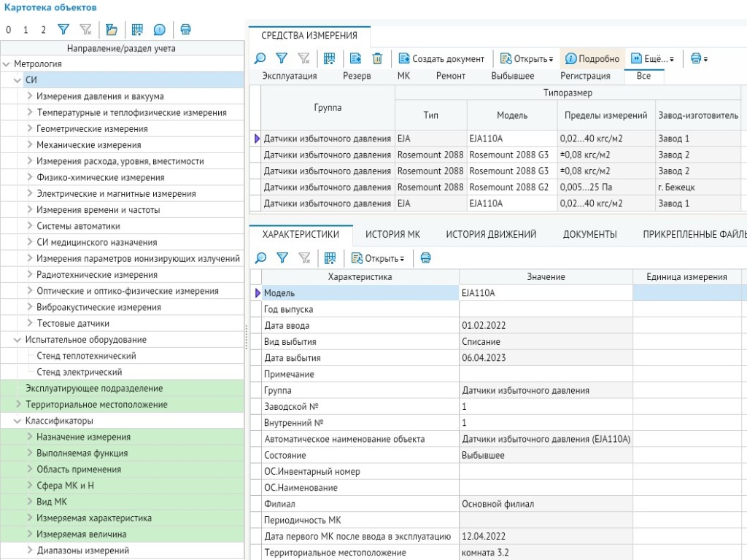Switch to the Резерв filter tab

click(x=357, y=76)
